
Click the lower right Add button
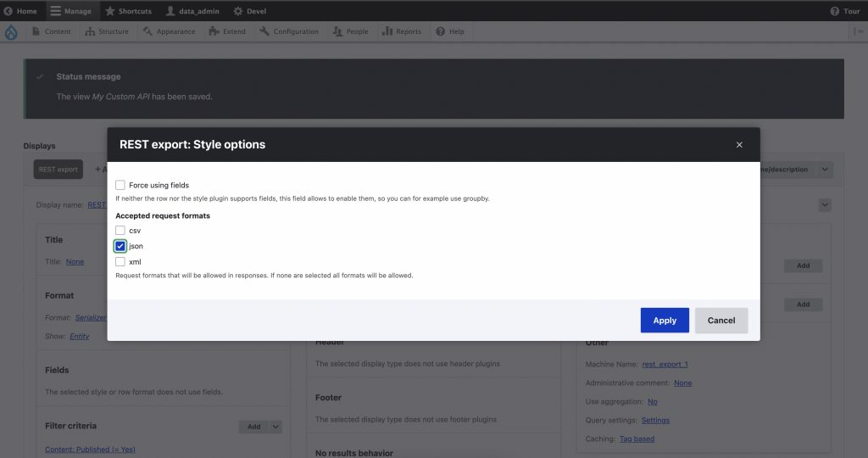click(804, 304)
